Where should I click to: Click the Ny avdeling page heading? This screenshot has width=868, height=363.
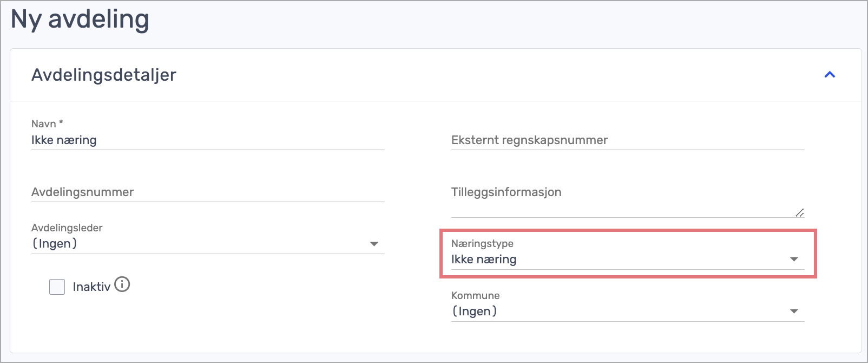click(x=80, y=20)
